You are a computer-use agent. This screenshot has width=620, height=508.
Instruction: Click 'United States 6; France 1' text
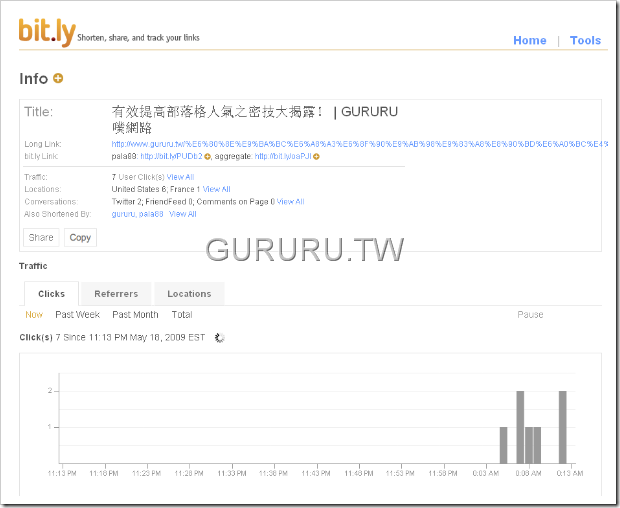click(156, 189)
